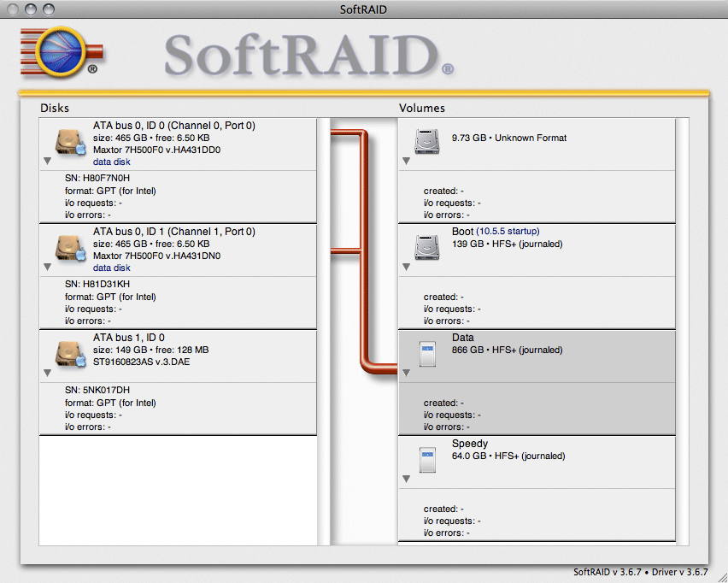Collapse the ATA bus 1, ID 0 disk details

(47, 373)
